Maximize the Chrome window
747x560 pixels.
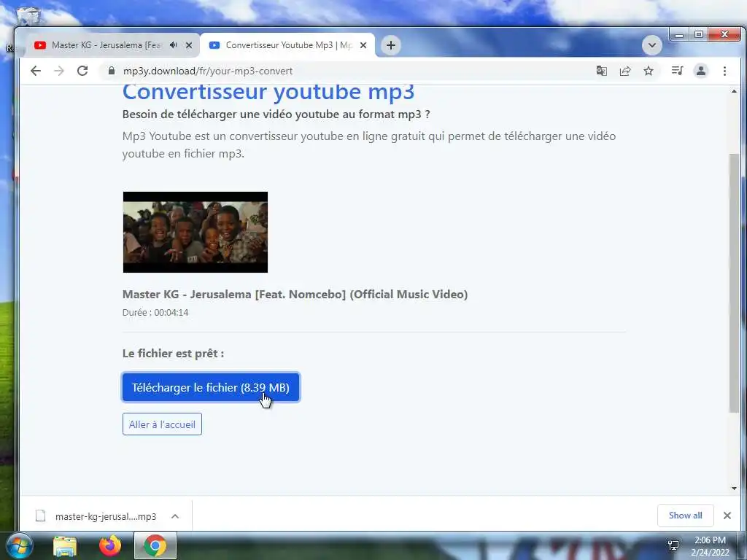[698, 35]
